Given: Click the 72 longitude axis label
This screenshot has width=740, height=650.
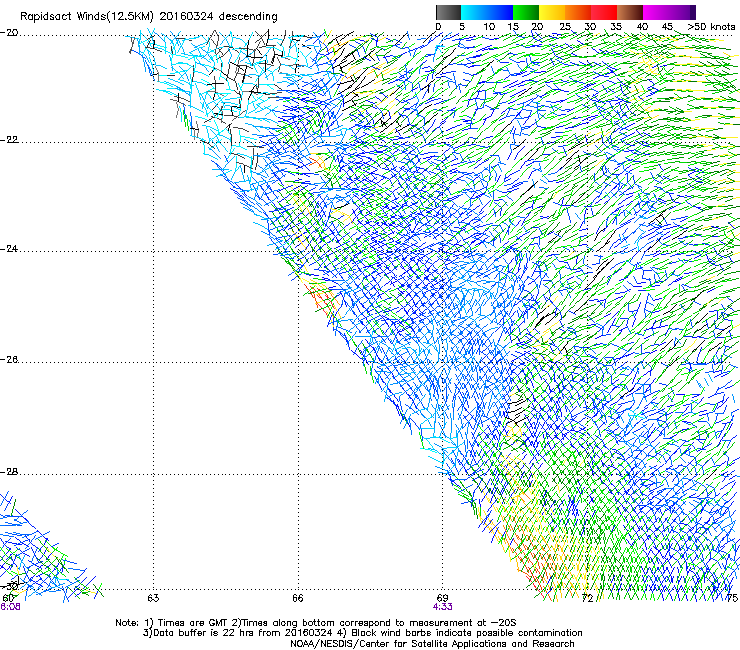Looking at the screenshot, I should click(587, 599).
